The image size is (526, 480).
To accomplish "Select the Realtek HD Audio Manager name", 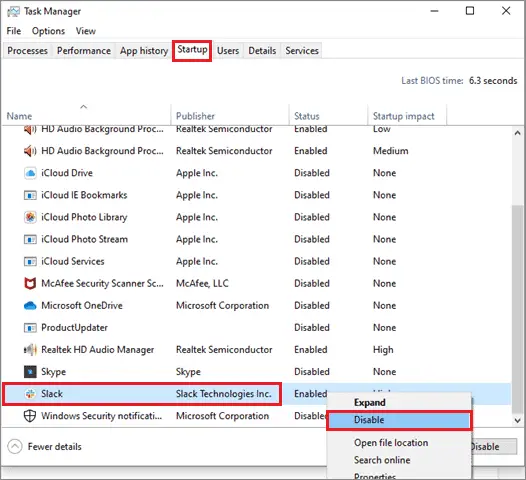I will (x=98, y=350).
